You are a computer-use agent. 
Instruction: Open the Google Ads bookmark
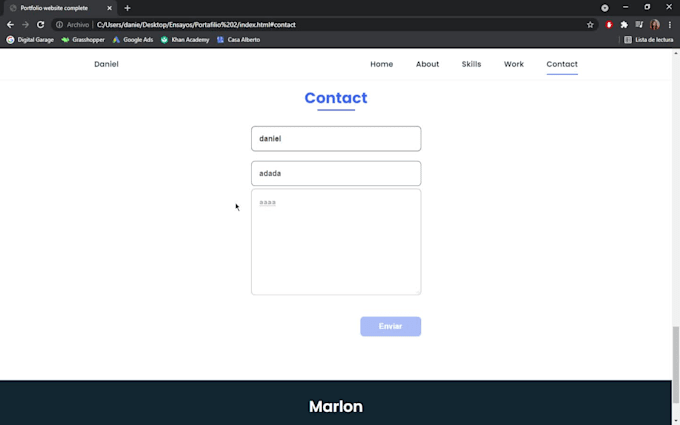pos(133,39)
